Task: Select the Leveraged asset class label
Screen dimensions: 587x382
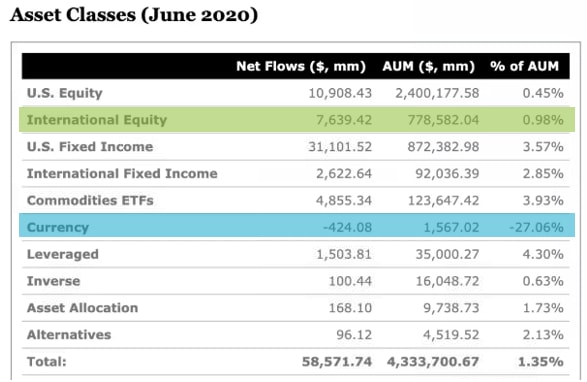Action: click(63, 254)
